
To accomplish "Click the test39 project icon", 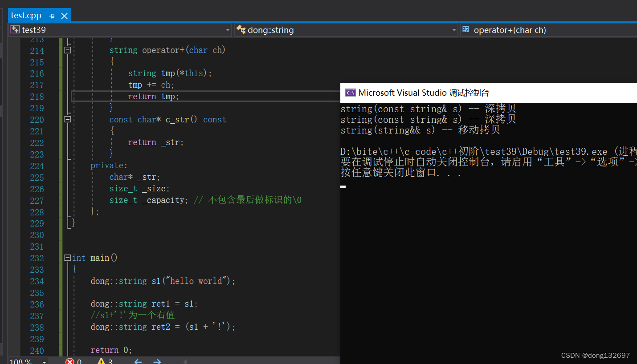I will coord(15,30).
